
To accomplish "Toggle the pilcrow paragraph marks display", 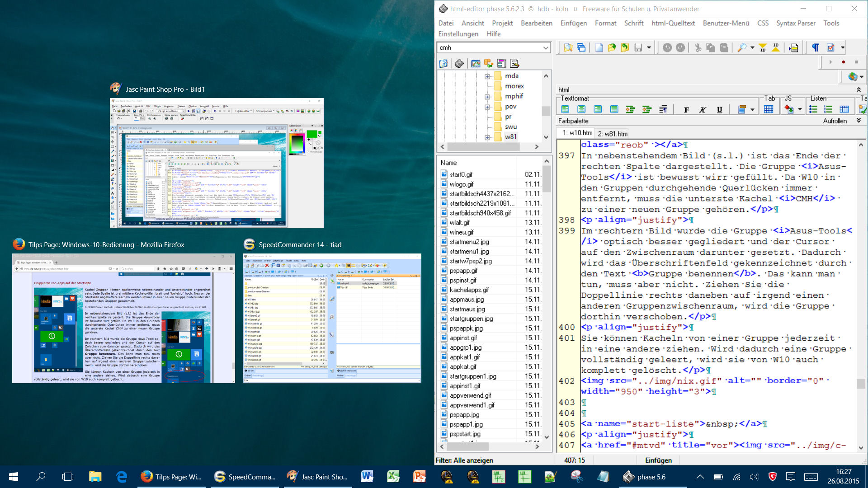I will (x=815, y=48).
